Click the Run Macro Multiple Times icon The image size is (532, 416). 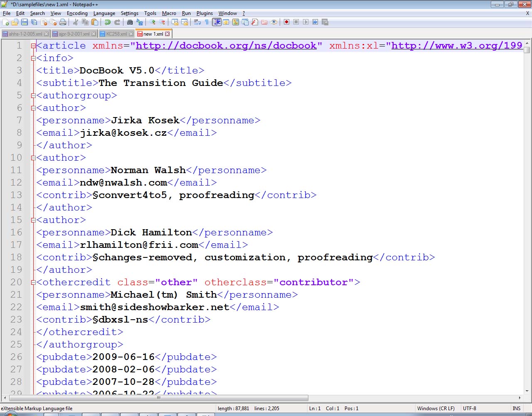(315, 22)
